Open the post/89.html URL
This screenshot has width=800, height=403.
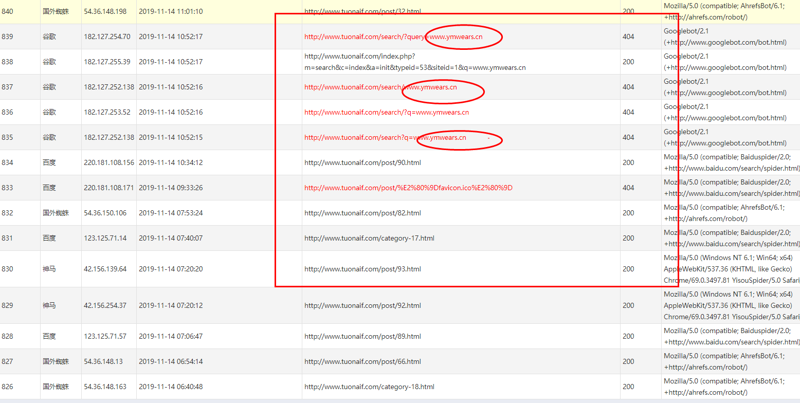(x=363, y=337)
